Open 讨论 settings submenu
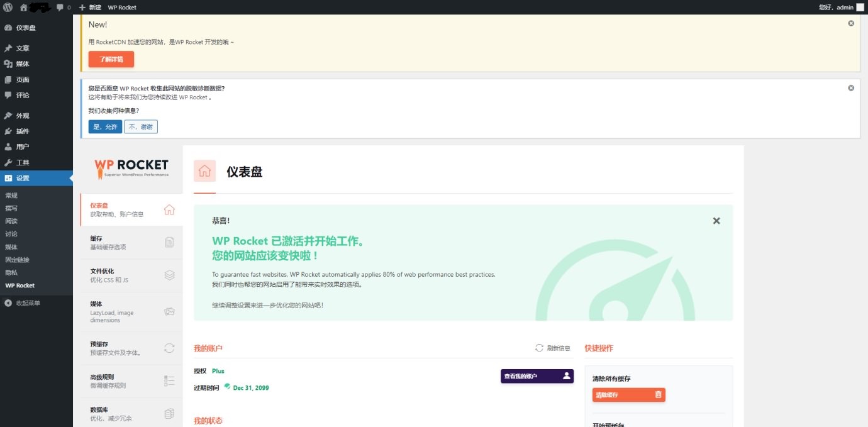868x427 pixels. click(11, 234)
